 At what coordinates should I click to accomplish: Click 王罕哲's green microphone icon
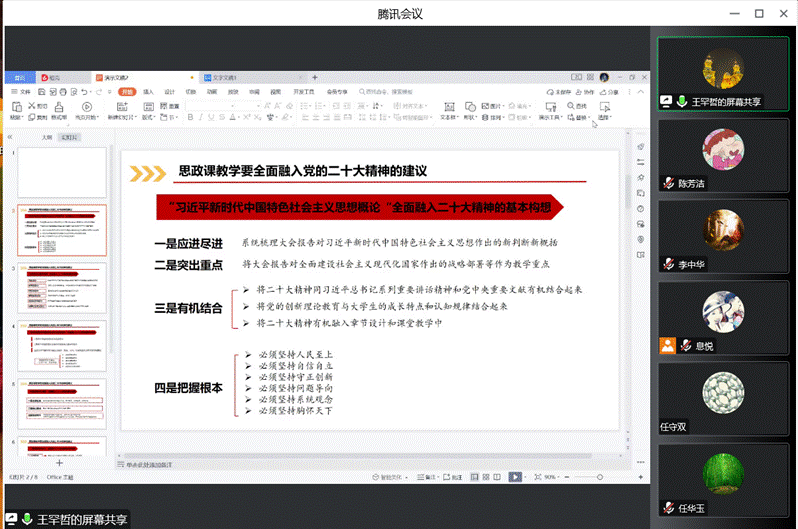tap(681, 101)
